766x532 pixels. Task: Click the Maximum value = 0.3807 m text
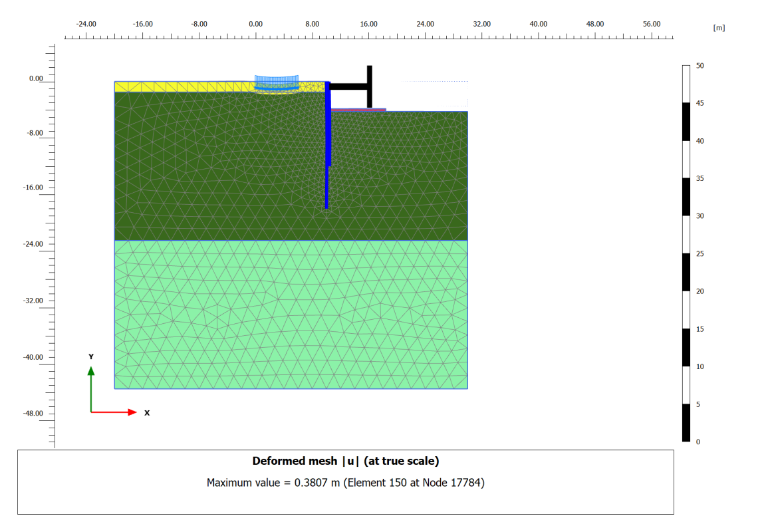[345, 483]
